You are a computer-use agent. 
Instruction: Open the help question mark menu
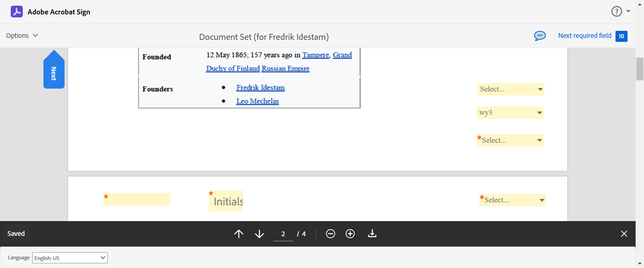coord(620,11)
